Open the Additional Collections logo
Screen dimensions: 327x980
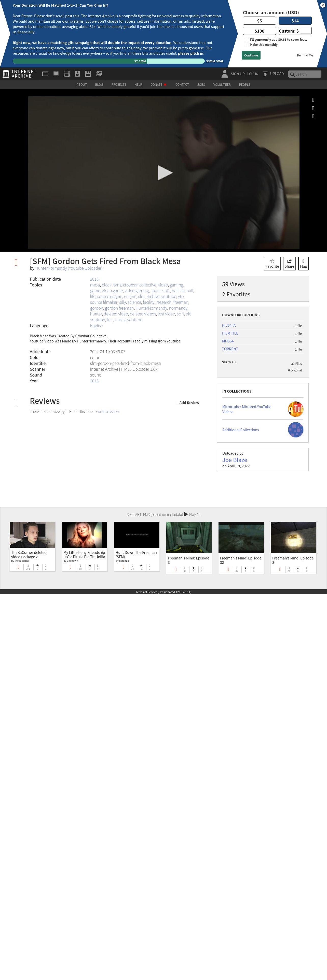tap(296, 430)
